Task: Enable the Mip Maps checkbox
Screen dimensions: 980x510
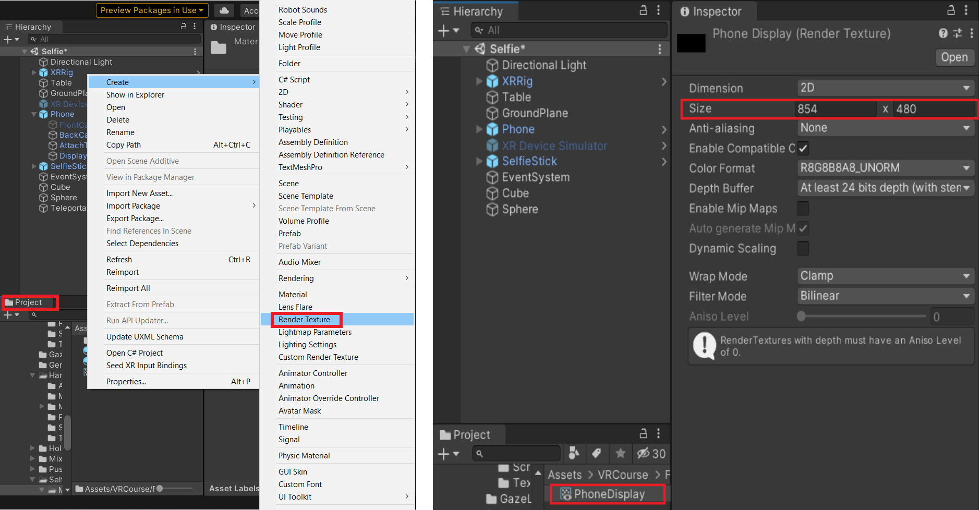Action: point(803,209)
